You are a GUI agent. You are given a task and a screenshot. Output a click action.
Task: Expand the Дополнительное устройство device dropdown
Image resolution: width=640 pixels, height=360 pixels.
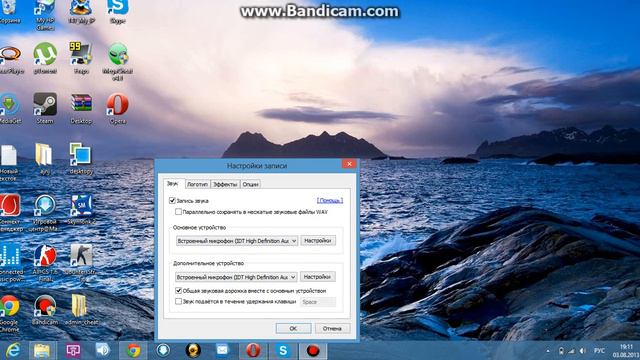tap(236, 277)
